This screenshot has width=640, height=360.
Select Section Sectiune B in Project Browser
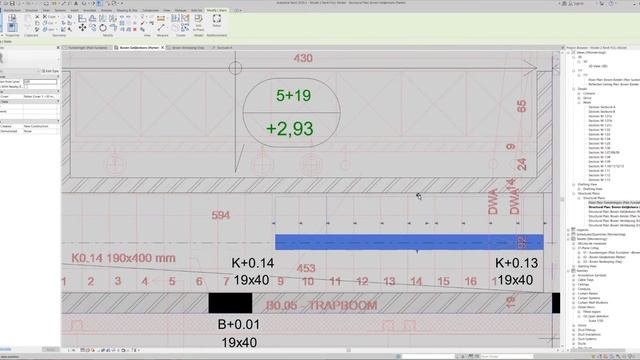[x=602, y=111]
